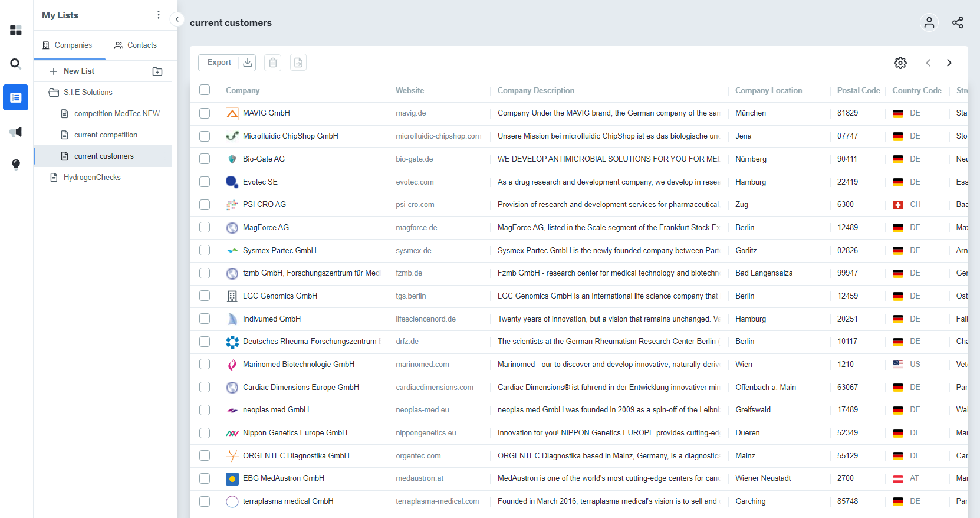Check the Microfluidic ChipShop GmbH checkbox

[x=205, y=136]
